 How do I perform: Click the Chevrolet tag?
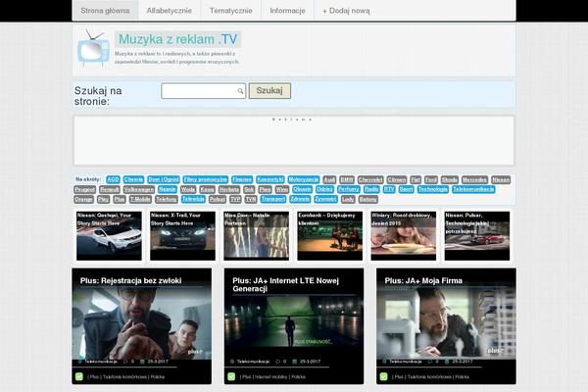pyautogui.click(x=370, y=179)
